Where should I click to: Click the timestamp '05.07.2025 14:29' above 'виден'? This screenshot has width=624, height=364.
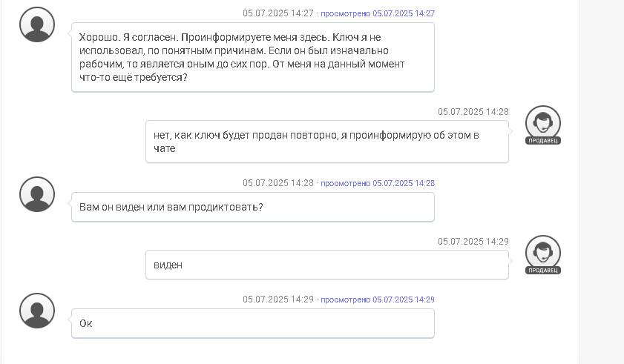point(473,242)
